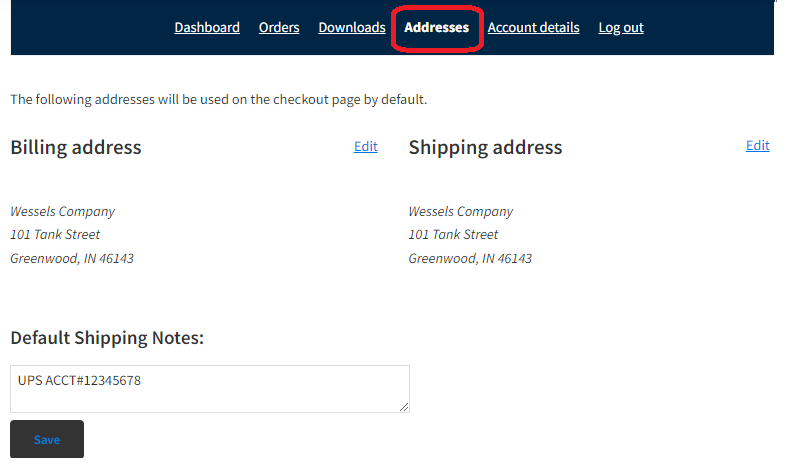Open the Dashboard navigation link
This screenshot has height=475, width=791.
pyautogui.click(x=207, y=27)
